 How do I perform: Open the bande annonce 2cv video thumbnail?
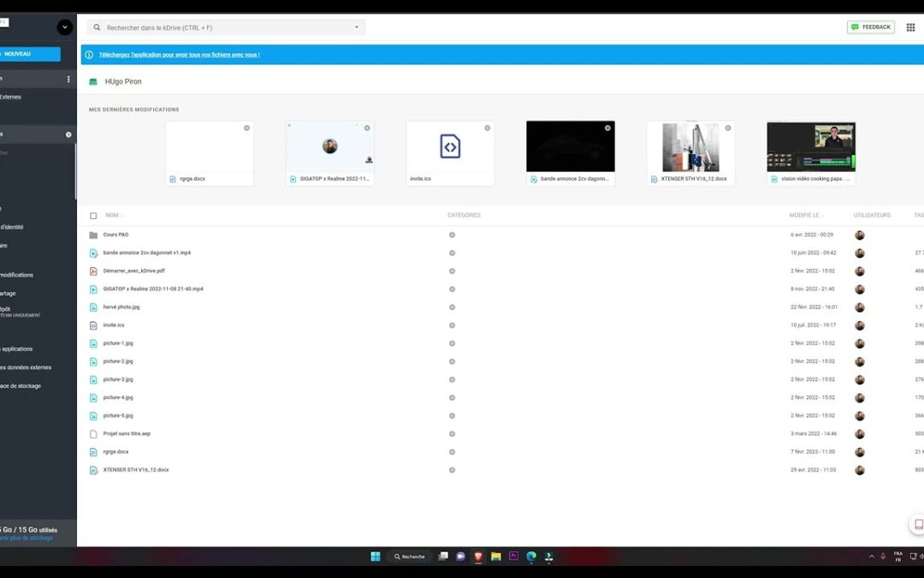pos(571,146)
